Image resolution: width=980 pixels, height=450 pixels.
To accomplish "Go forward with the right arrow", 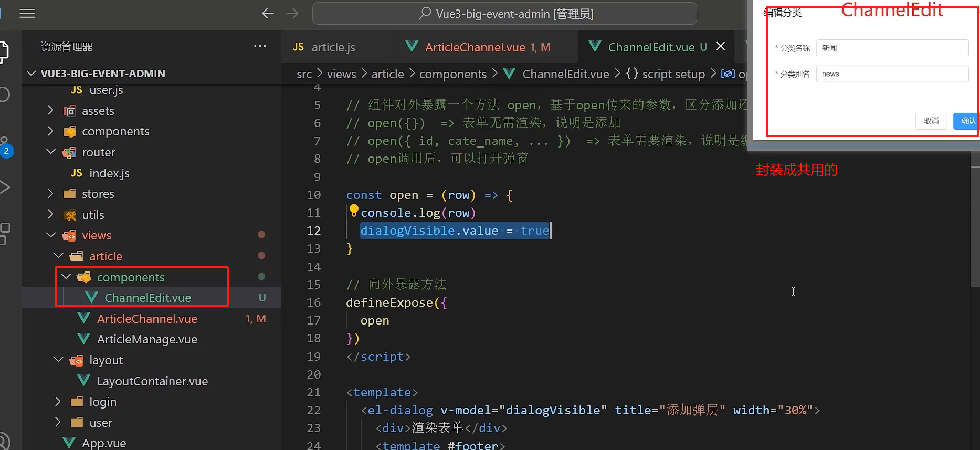I will click(x=292, y=14).
